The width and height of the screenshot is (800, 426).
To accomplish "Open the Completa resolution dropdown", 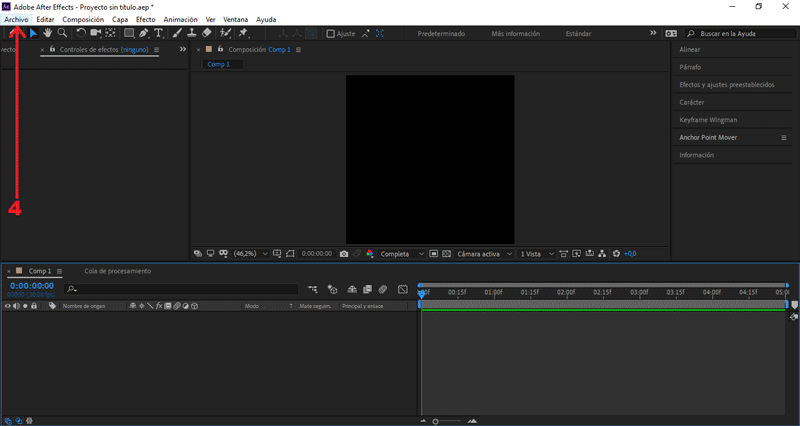I will [402, 254].
